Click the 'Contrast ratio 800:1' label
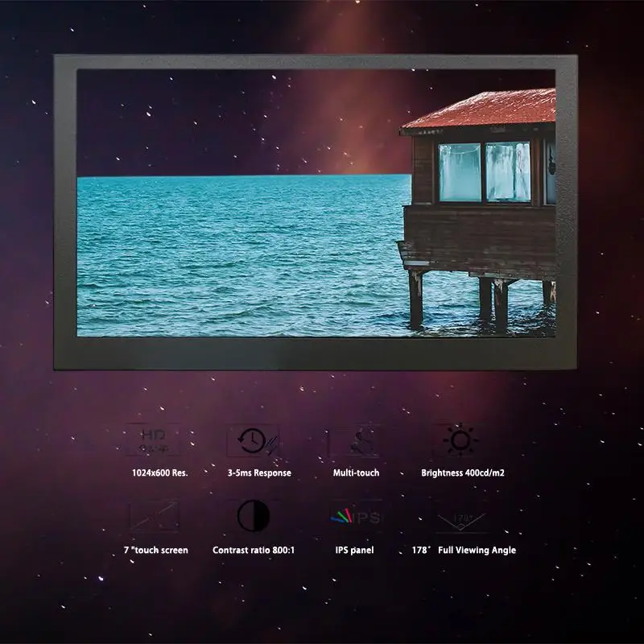Screen dimensions: 644x644 tap(254, 550)
